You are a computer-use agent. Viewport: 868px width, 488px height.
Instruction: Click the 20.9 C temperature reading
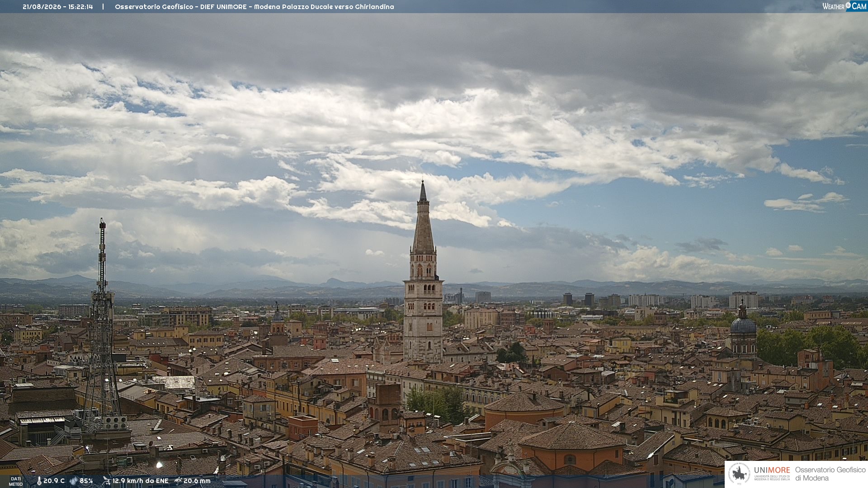(54, 481)
